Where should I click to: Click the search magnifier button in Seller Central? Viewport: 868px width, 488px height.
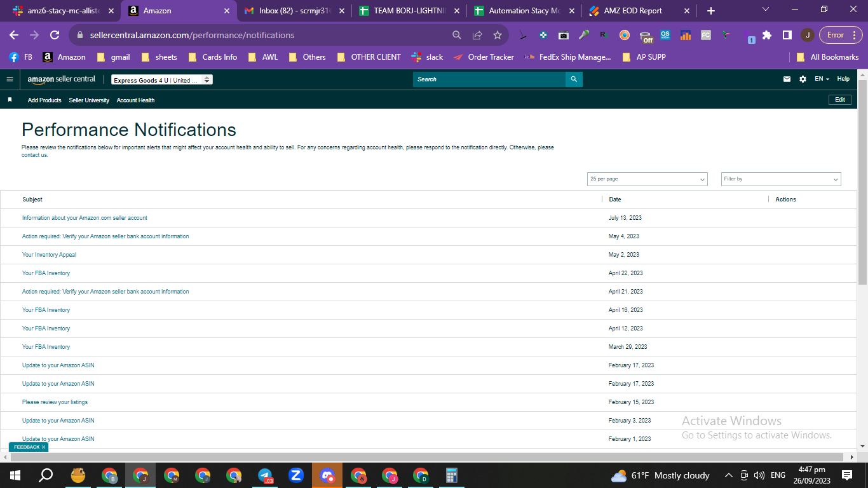click(574, 79)
